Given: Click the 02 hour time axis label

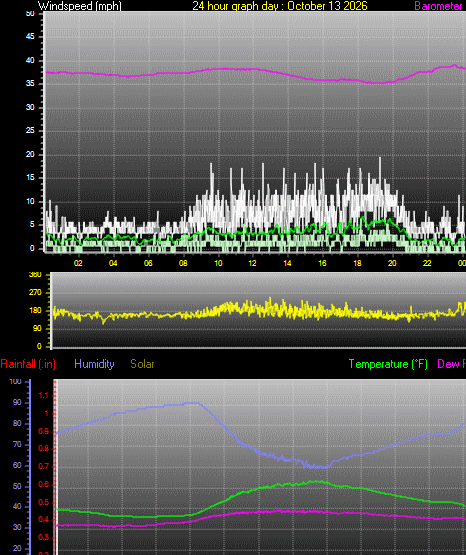Looking at the screenshot, I should point(78,263).
